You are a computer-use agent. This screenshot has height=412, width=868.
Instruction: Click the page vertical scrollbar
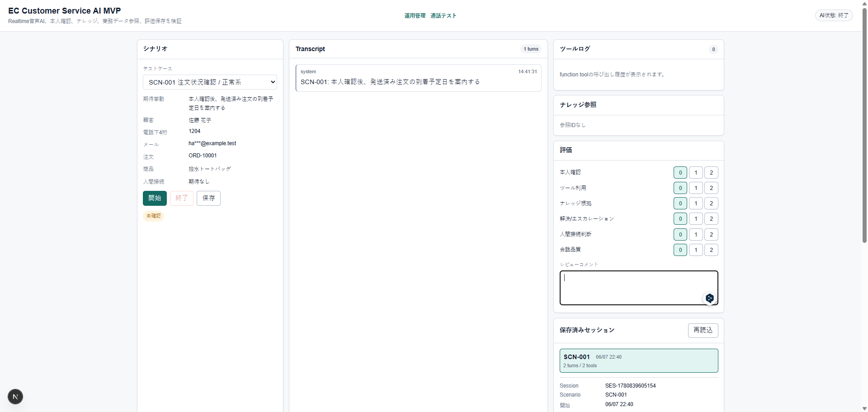click(x=864, y=127)
